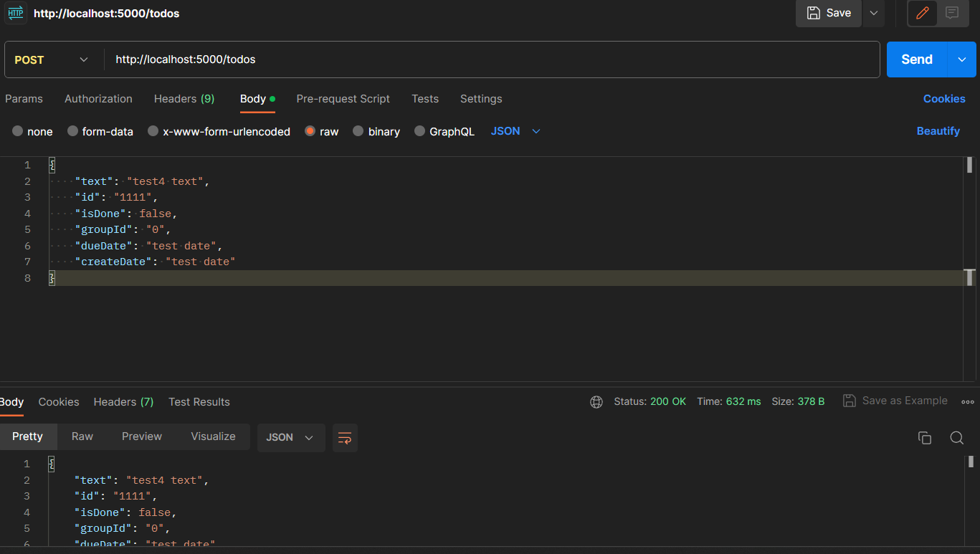Click the request URL input field

[492, 59]
